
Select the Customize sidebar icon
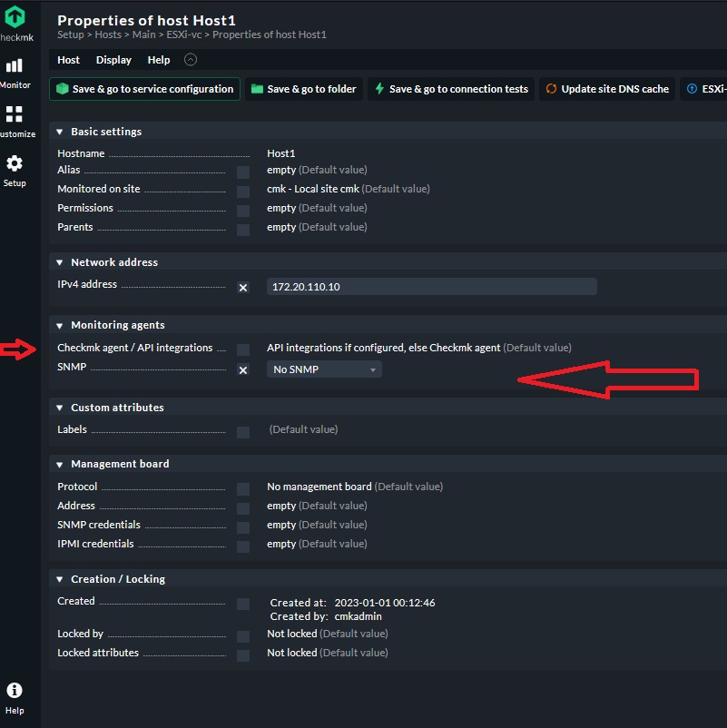[x=15, y=116]
